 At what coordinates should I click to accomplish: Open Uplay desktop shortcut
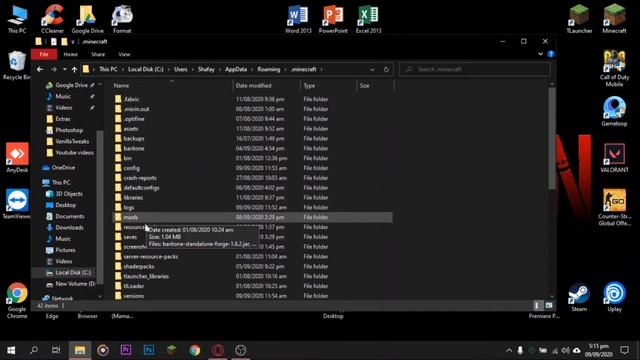pyautogui.click(x=614, y=297)
